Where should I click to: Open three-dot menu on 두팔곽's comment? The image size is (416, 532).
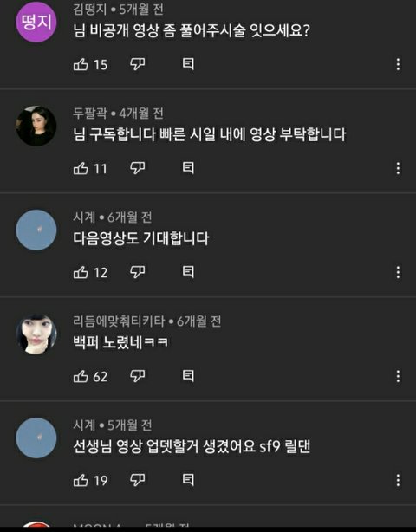coord(398,168)
